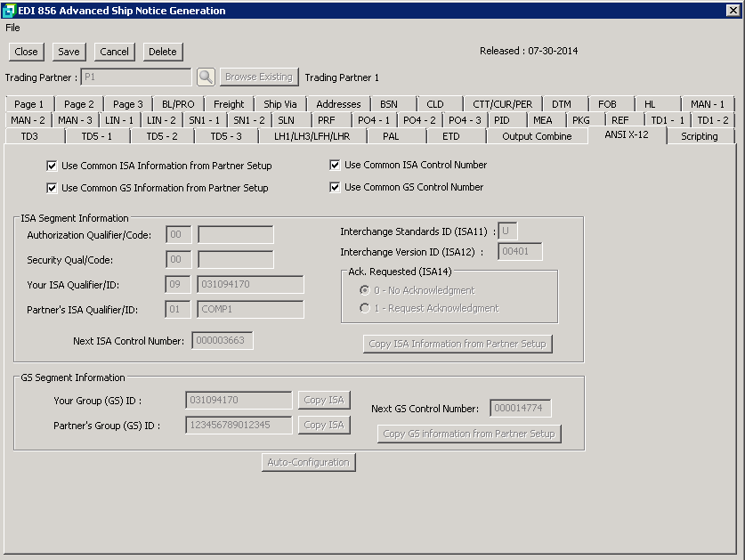
Task: Select the BL/PRO tab
Action: [177, 104]
